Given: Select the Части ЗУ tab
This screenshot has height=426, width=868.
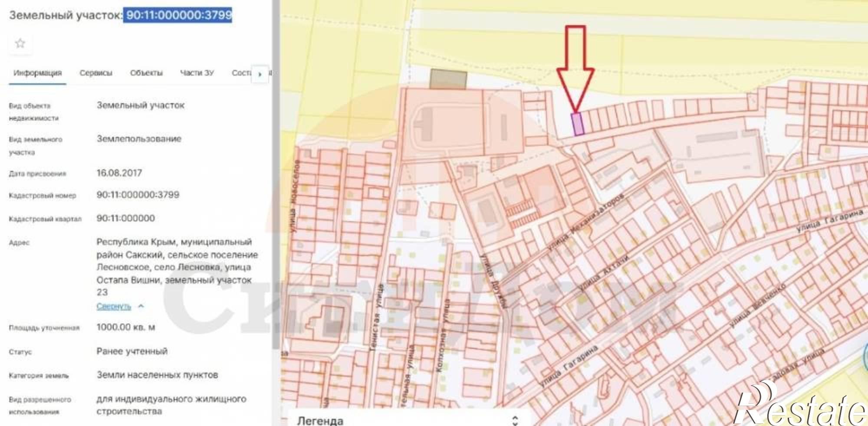Looking at the screenshot, I should (196, 73).
